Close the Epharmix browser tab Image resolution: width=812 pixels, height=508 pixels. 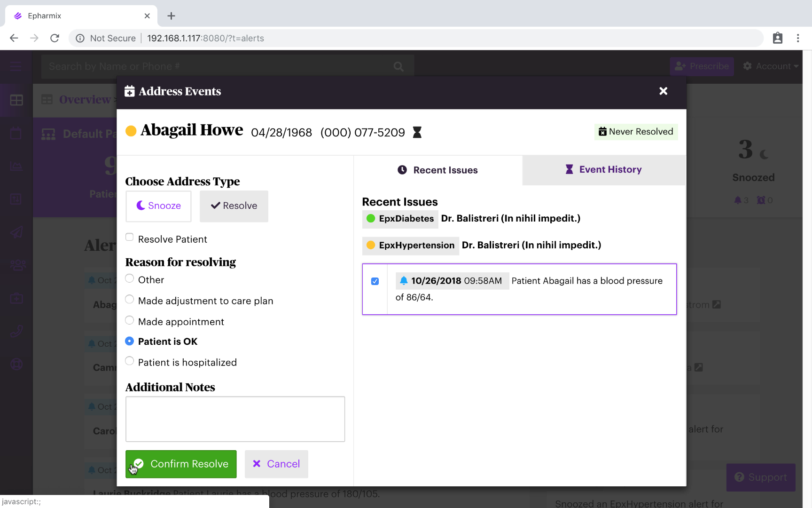147,16
